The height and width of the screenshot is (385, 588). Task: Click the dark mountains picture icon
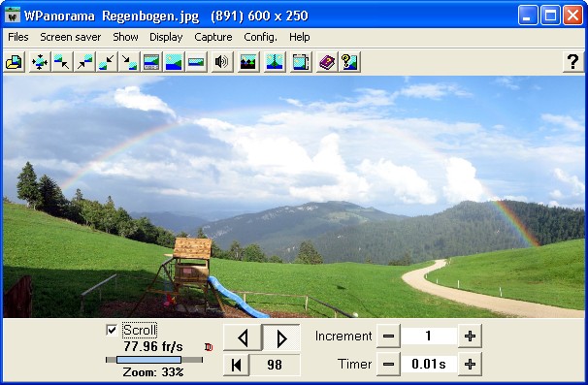click(x=247, y=62)
